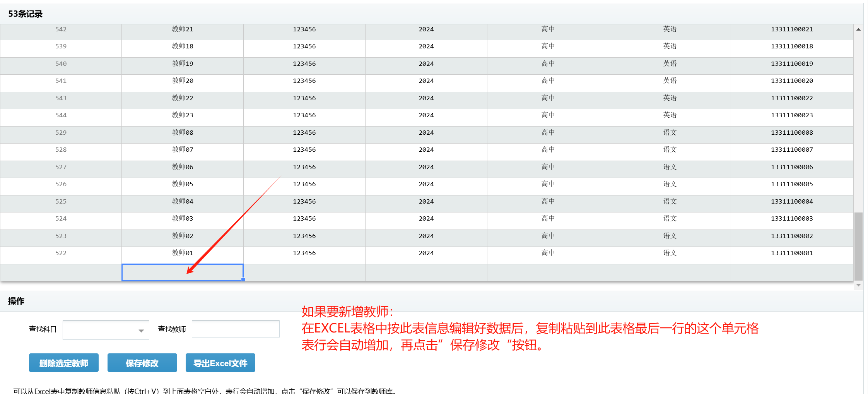Screen dimensions: 868x394
Task: Click the empty ID cell in the blank bottom row
Action: [61, 273]
